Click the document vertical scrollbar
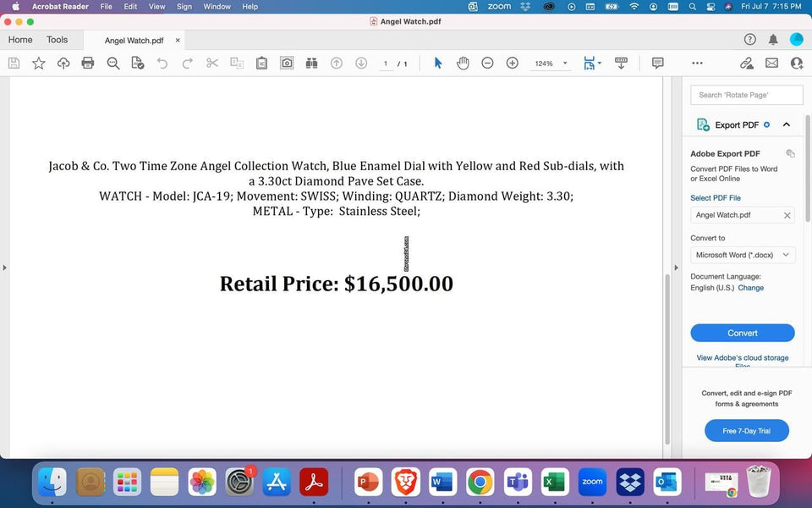This screenshot has height=508, width=812. [x=667, y=357]
